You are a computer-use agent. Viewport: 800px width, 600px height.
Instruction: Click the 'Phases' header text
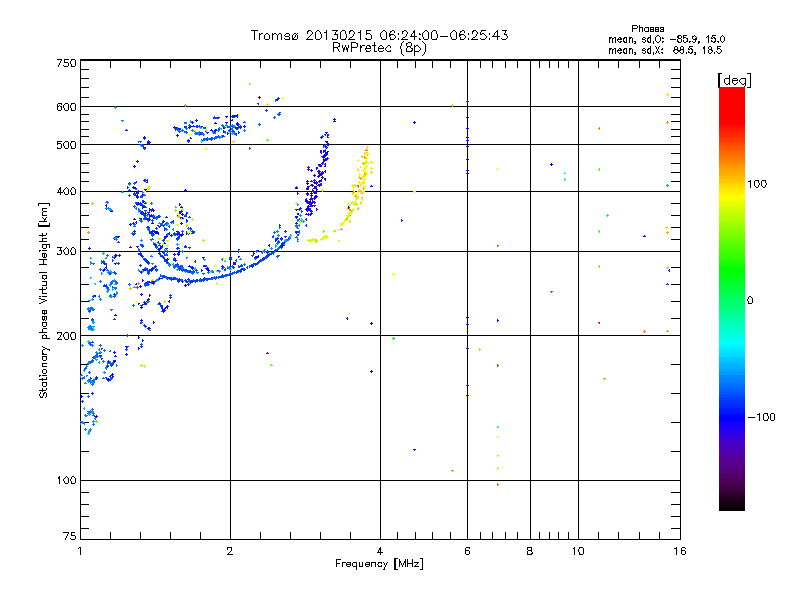(647, 29)
